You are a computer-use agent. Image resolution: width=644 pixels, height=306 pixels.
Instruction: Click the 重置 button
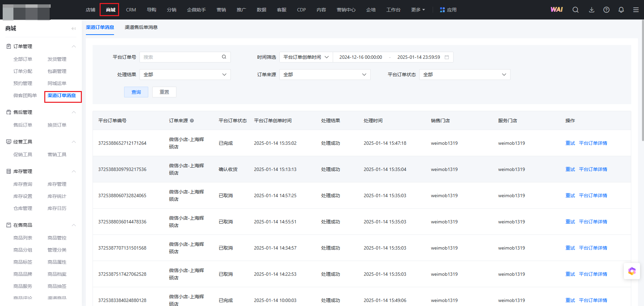pyautogui.click(x=164, y=92)
